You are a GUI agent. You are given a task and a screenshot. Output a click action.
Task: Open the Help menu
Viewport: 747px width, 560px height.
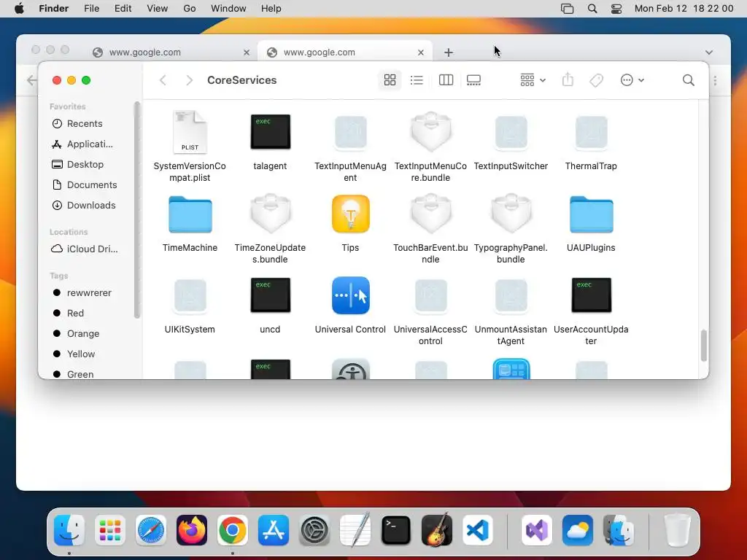pos(271,9)
